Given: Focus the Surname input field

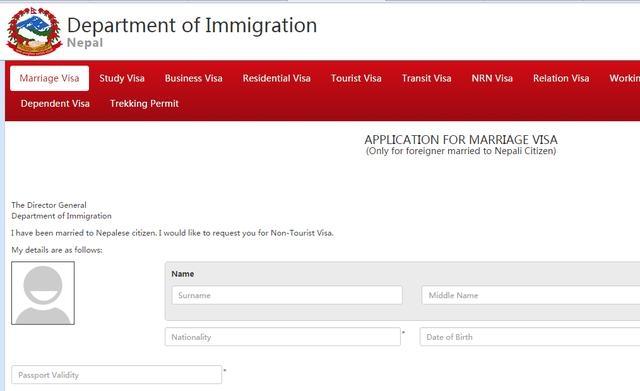Looking at the screenshot, I should 287,295.
